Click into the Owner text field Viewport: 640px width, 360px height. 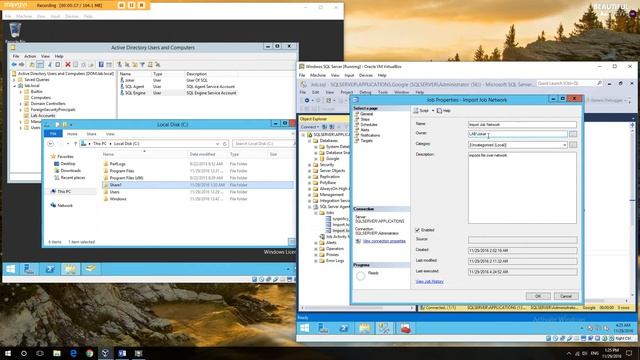[x=518, y=134]
